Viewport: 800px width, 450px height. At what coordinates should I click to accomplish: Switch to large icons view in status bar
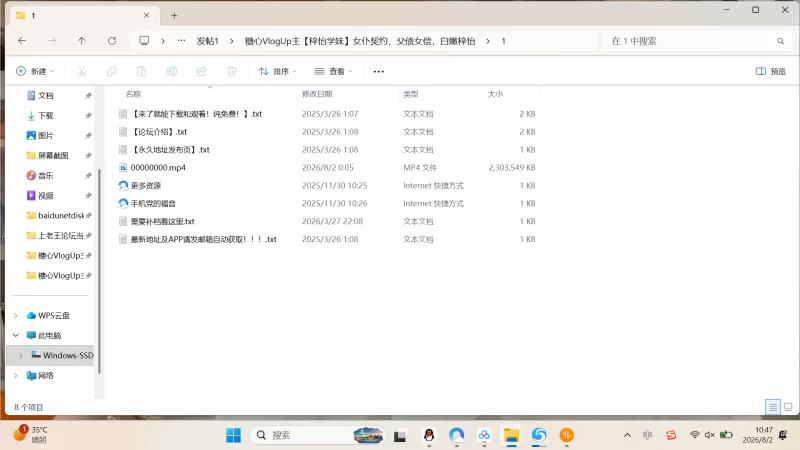coord(788,407)
